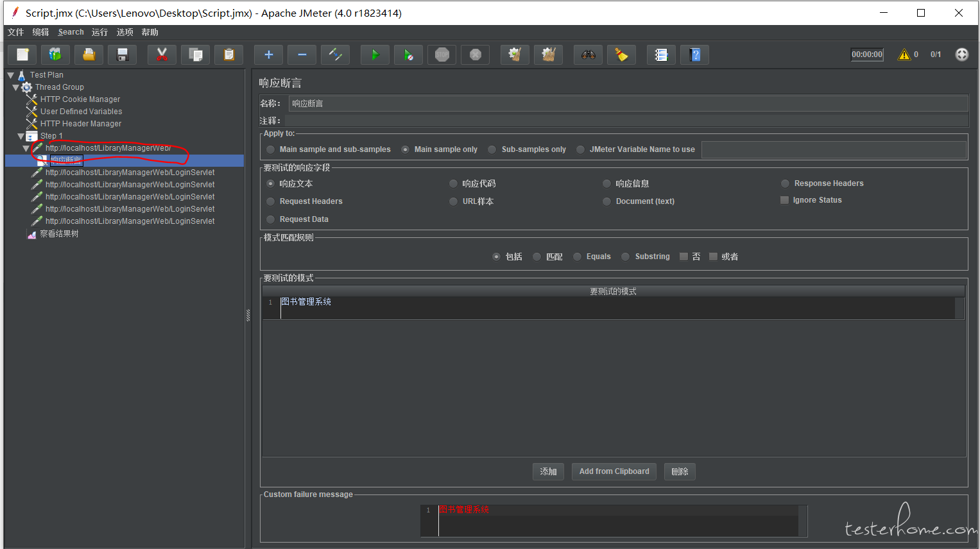
Task: Click Start no pauses icon
Action: pos(409,55)
